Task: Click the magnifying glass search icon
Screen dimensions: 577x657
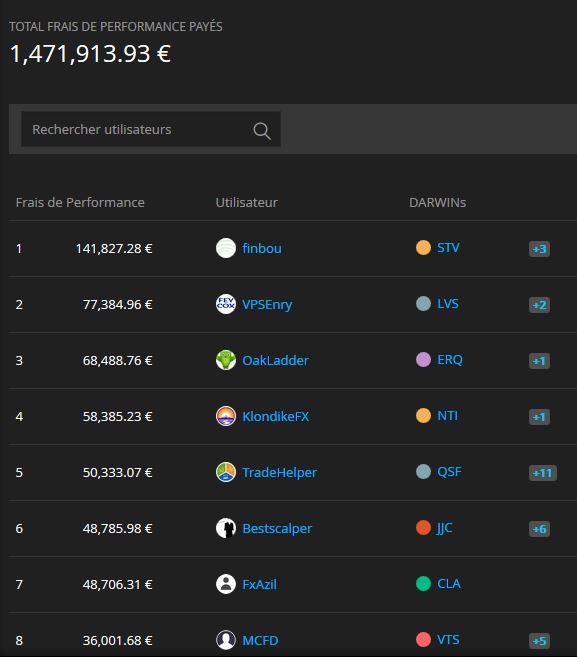Action: (x=262, y=131)
